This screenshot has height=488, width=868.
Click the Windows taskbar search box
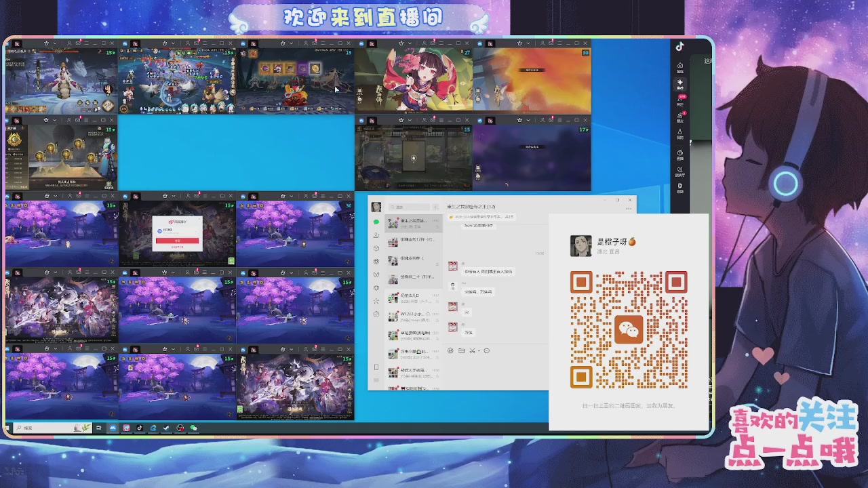tap(53, 428)
